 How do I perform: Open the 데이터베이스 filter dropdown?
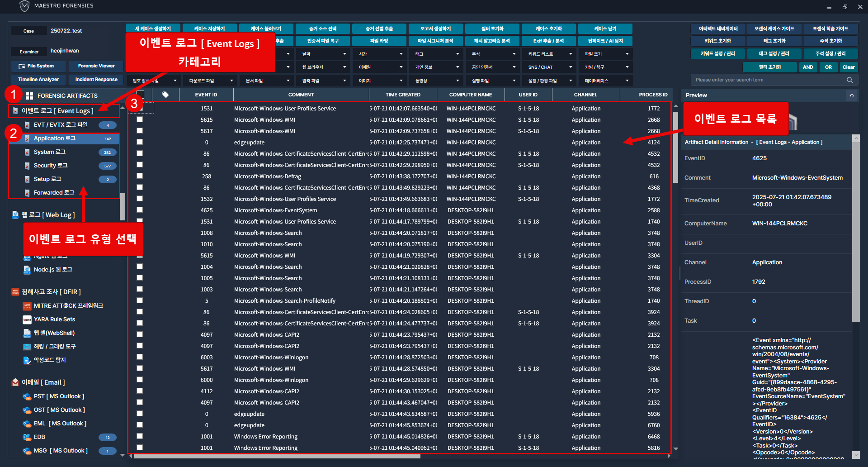pos(605,81)
